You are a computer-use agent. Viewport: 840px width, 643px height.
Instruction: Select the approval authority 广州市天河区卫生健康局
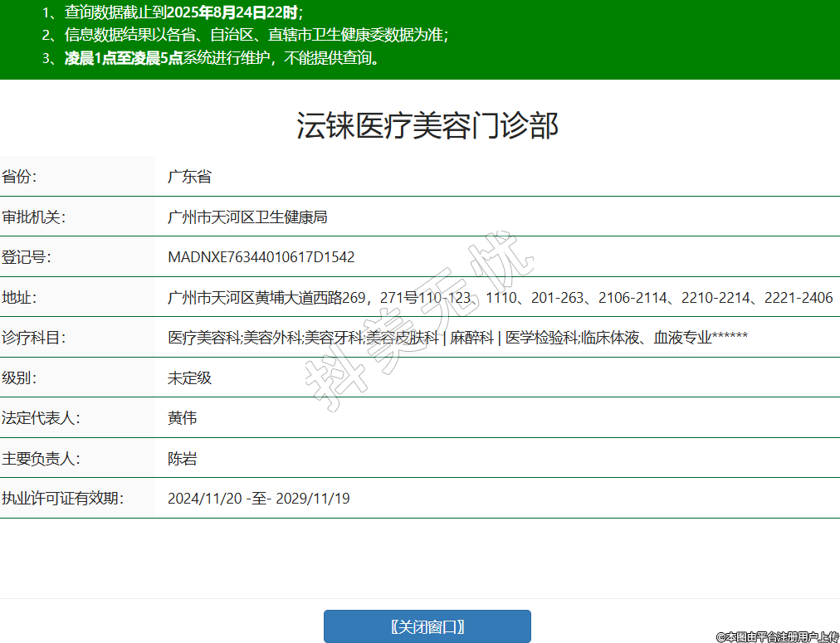[247, 217]
